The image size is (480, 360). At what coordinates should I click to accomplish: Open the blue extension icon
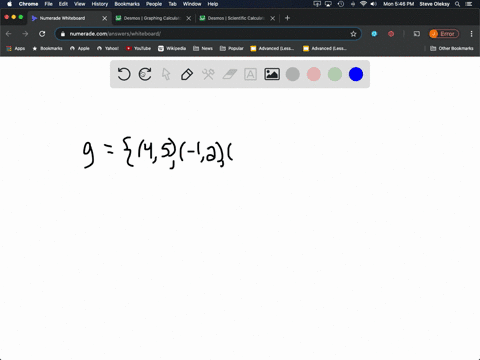click(374, 34)
